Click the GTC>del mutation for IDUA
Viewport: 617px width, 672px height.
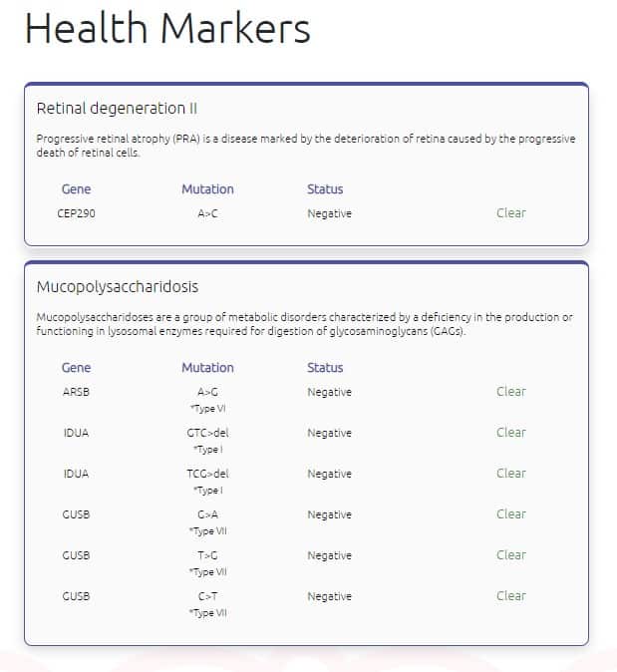pyautogui.click(x=207, y=433)
